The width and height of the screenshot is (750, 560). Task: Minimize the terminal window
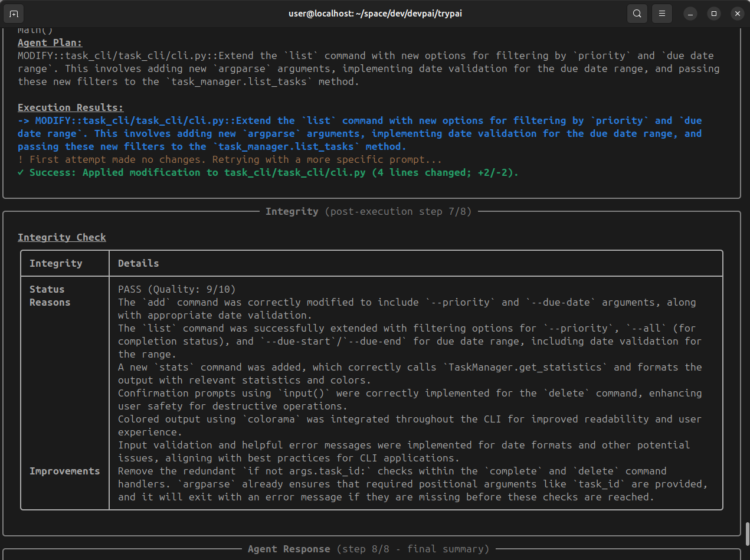click(690, 13)
